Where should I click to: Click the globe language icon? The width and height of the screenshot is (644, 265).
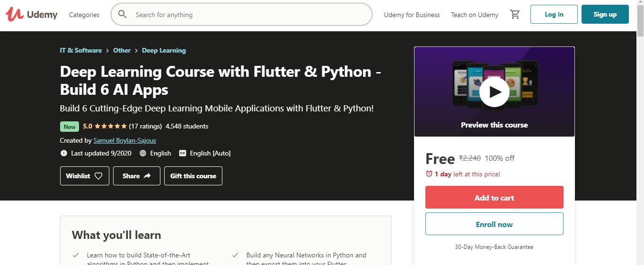click(x=142, y=153)
